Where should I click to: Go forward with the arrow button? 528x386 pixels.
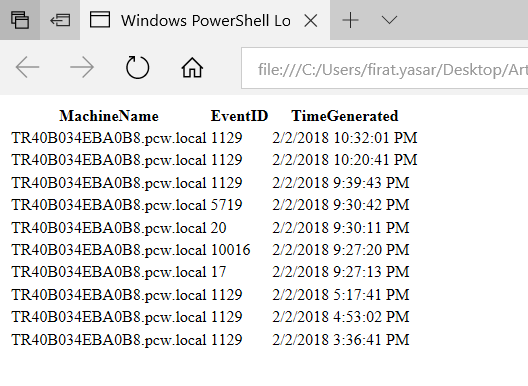pos(82,67)
